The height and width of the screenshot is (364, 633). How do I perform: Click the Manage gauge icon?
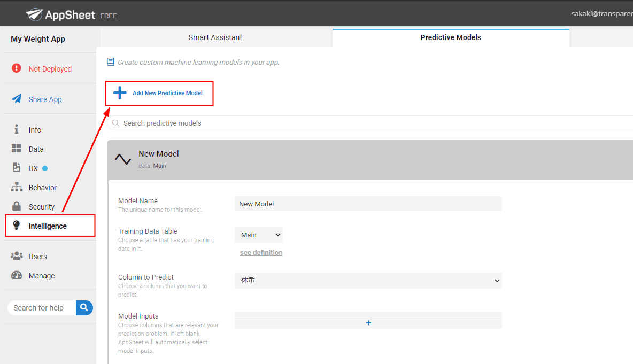[17, 275]
